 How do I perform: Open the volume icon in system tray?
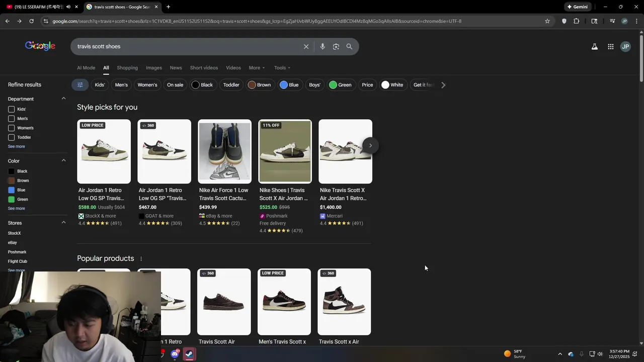point(600,354)
